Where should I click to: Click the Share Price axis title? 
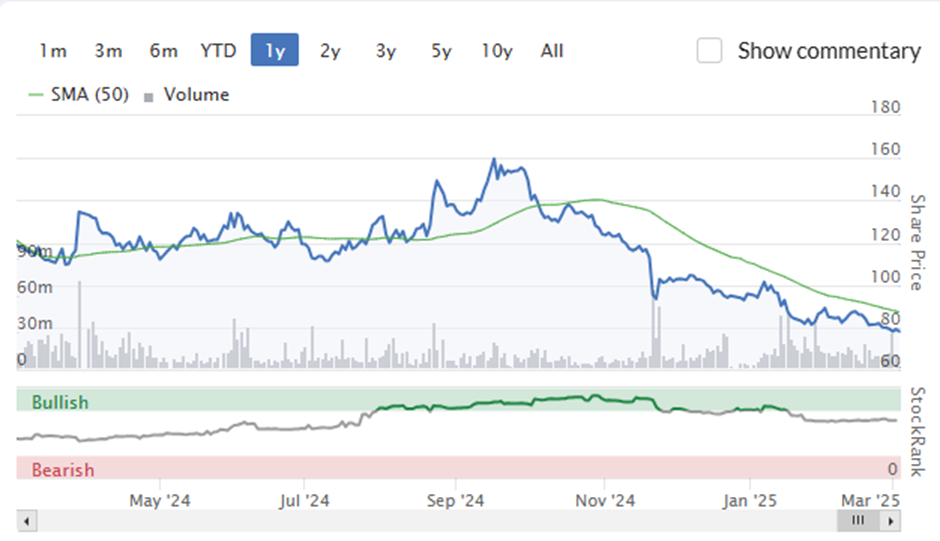(918, 242)
